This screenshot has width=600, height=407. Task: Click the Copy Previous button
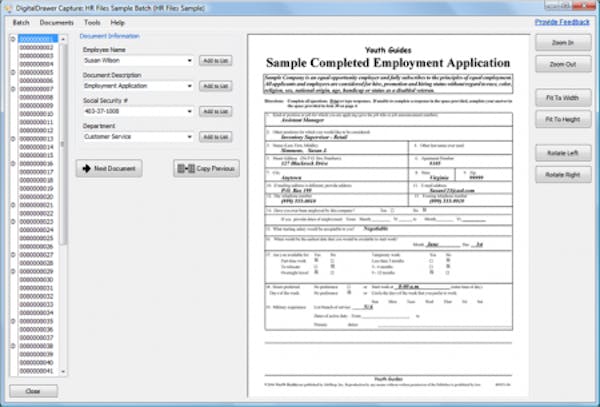[x=207, y=168]
